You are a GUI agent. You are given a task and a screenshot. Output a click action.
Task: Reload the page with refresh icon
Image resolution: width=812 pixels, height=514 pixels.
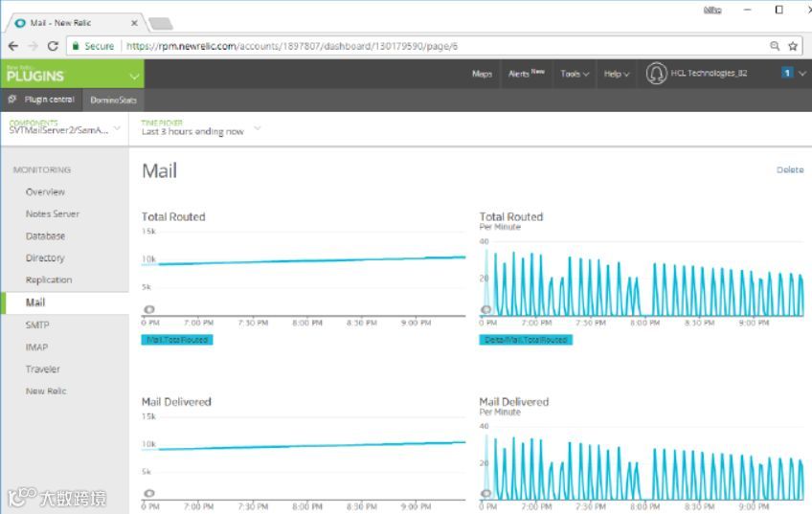click(53, 46)
